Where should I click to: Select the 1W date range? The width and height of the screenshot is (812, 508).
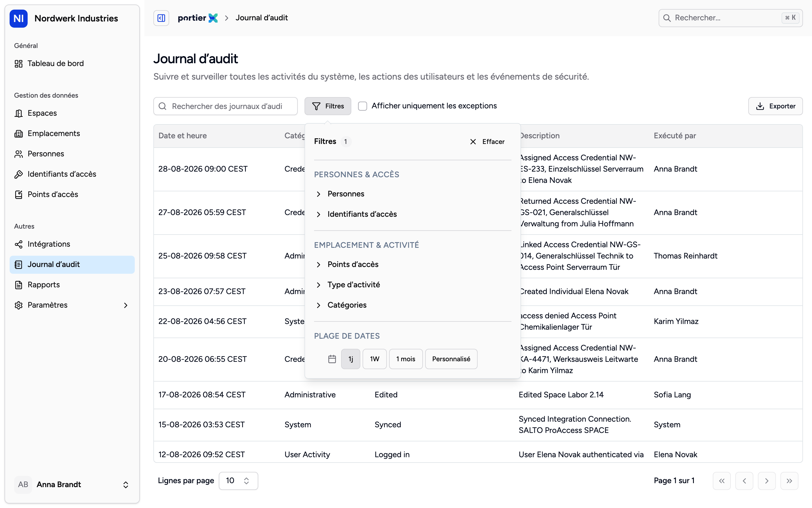coord(374,359)
